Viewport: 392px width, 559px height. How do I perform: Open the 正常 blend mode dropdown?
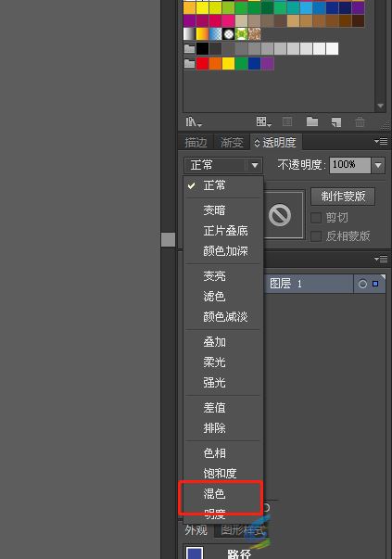tap(223, 165)
